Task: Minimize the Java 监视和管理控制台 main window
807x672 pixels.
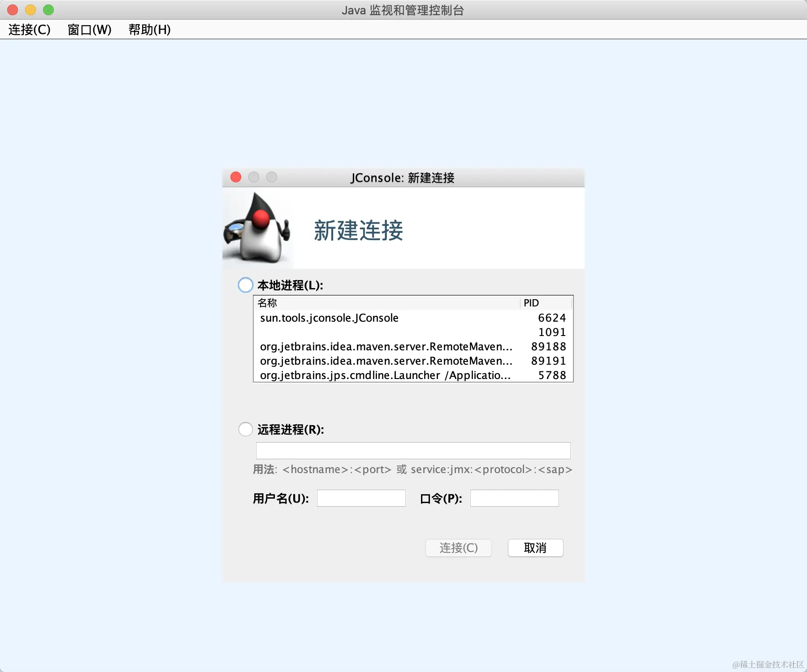Action: [x=30, y=9]
